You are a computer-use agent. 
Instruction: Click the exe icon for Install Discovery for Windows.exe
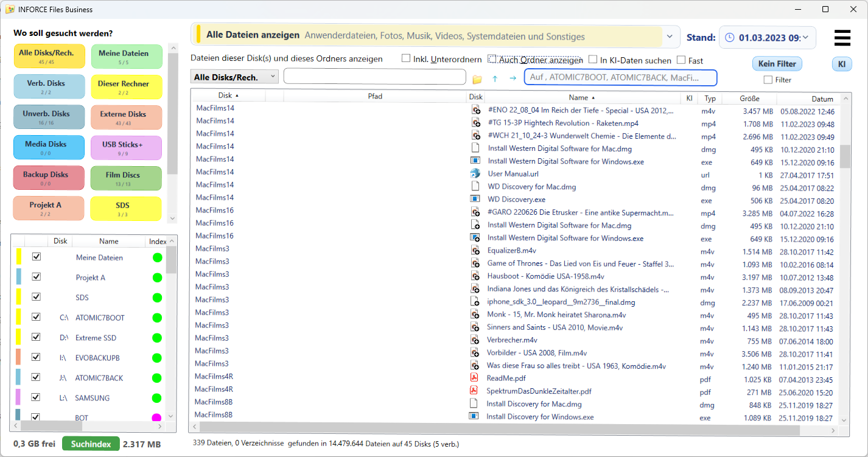pos(474,416)
